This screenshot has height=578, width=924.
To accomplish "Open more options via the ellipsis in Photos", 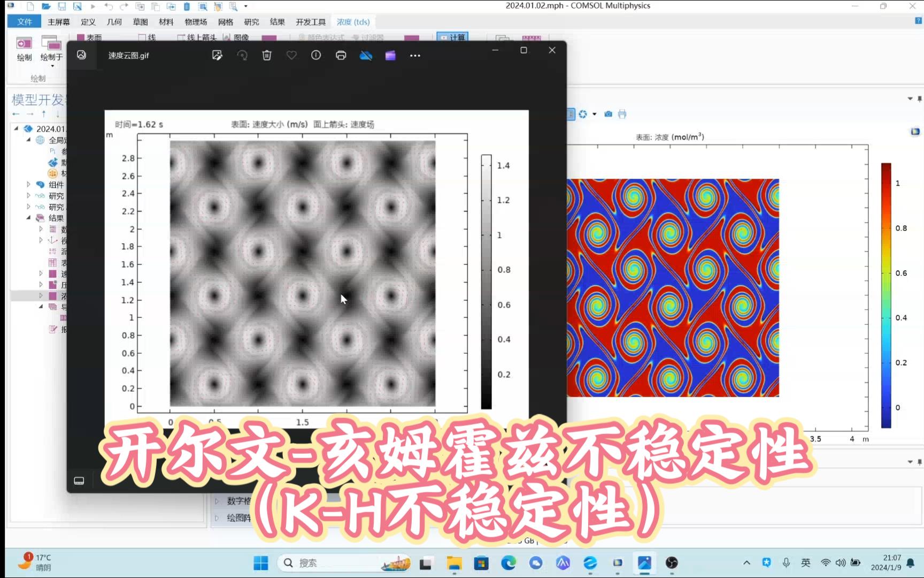I will coord(415,55).
